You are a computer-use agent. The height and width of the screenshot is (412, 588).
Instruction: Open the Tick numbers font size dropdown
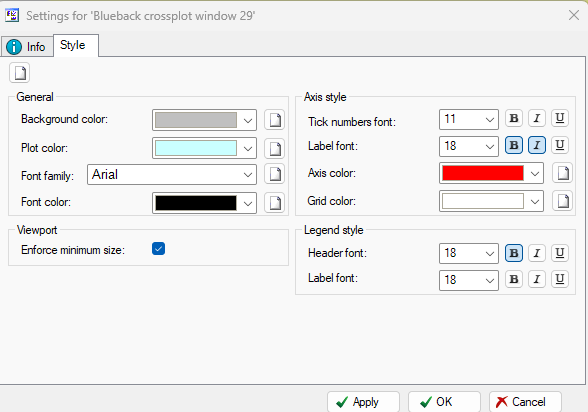(469, 120)
